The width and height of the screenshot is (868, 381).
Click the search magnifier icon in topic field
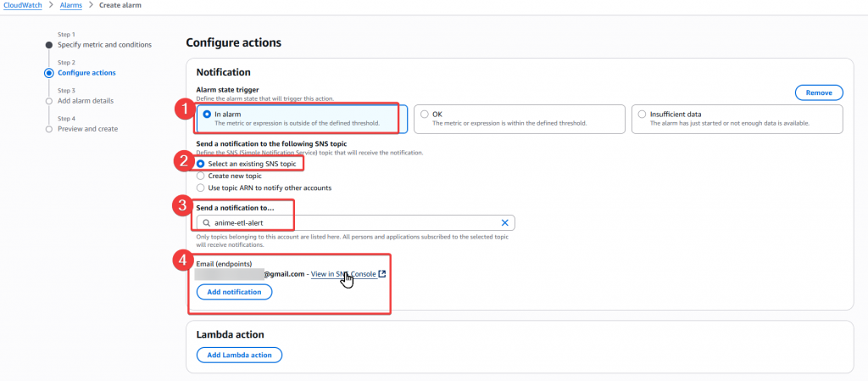click(207, 223)
